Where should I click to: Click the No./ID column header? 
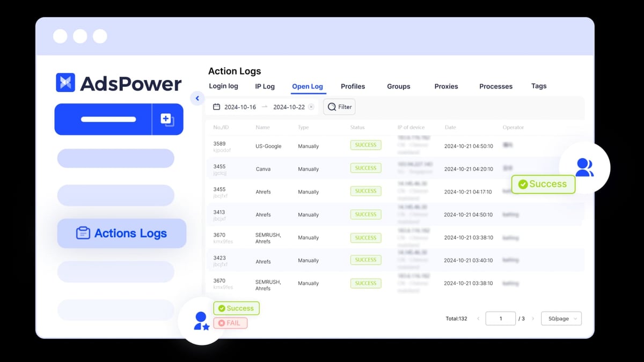(x=219, y=128)
